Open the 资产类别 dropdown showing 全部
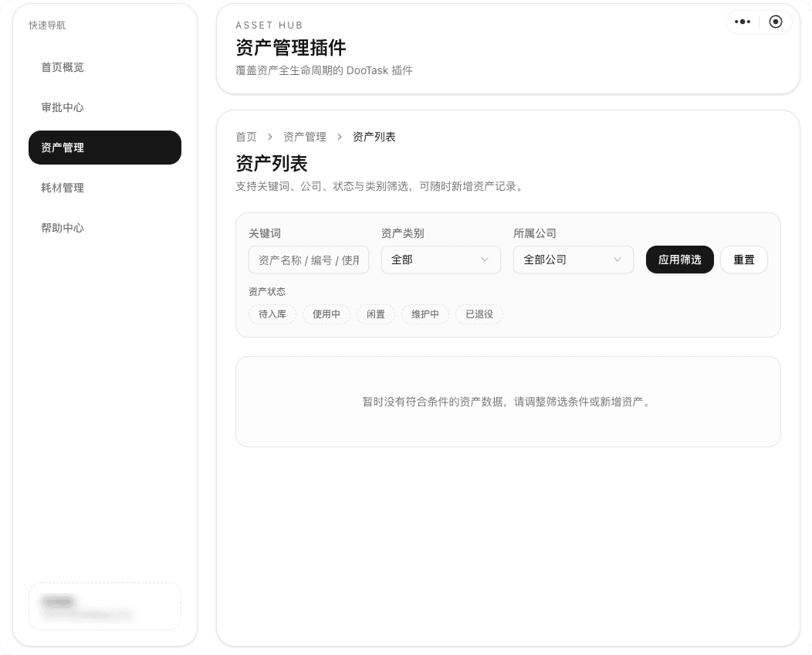Viewport: 812px width, 655px height. tap(440, 260)
